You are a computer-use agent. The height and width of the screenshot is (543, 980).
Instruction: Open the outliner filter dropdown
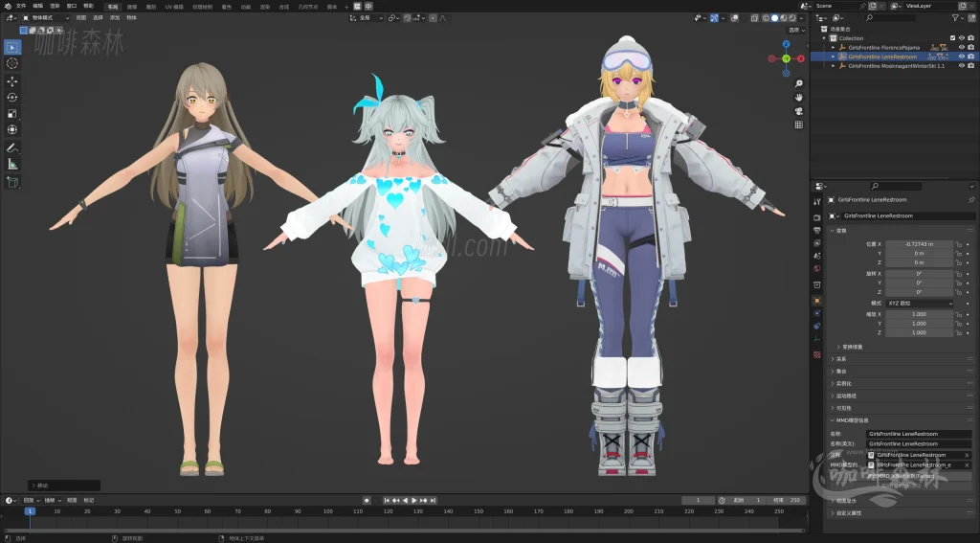[958, 18]
